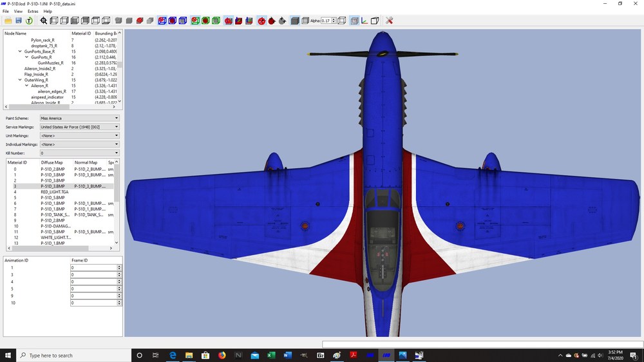
Task: Click the open folder toolbar icon
Action: point(8,21)
